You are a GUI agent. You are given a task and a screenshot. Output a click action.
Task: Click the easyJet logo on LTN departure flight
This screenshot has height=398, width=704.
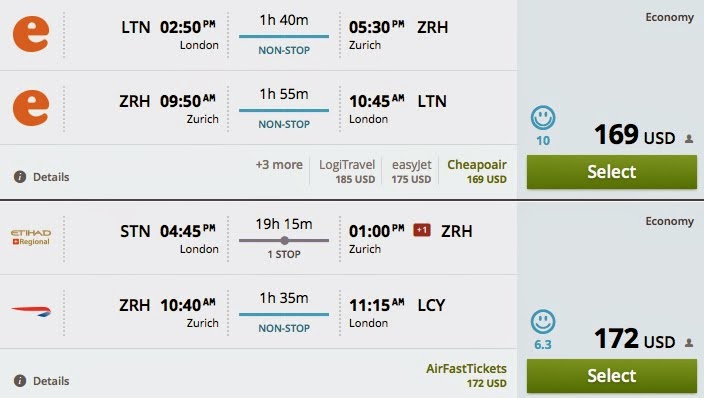(x=31, y=34)
